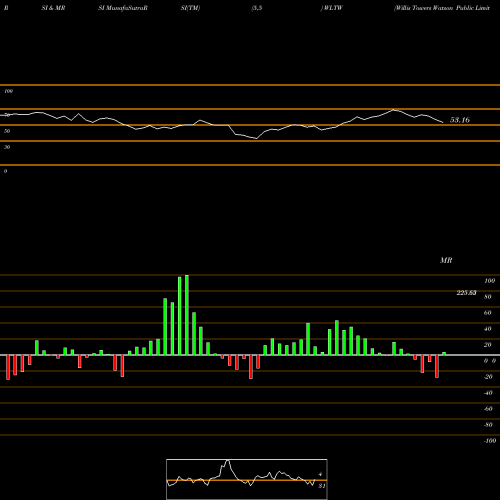Click the tallest green bar in MR histogram
This screenshot has width=500, height=500.
pos(187,315)
